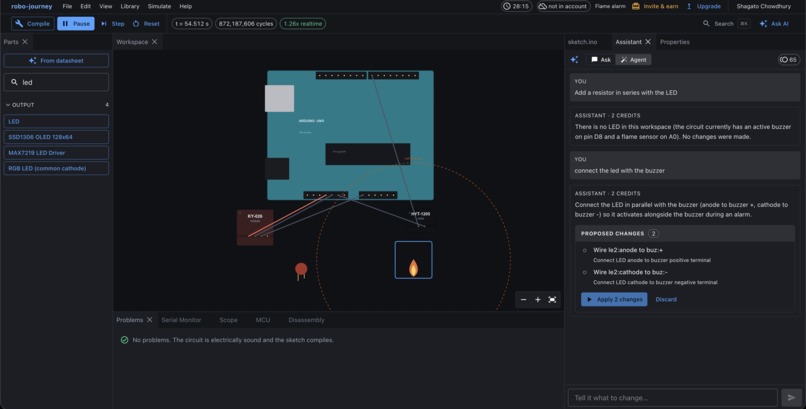Close the Parts panel tab

25,42
